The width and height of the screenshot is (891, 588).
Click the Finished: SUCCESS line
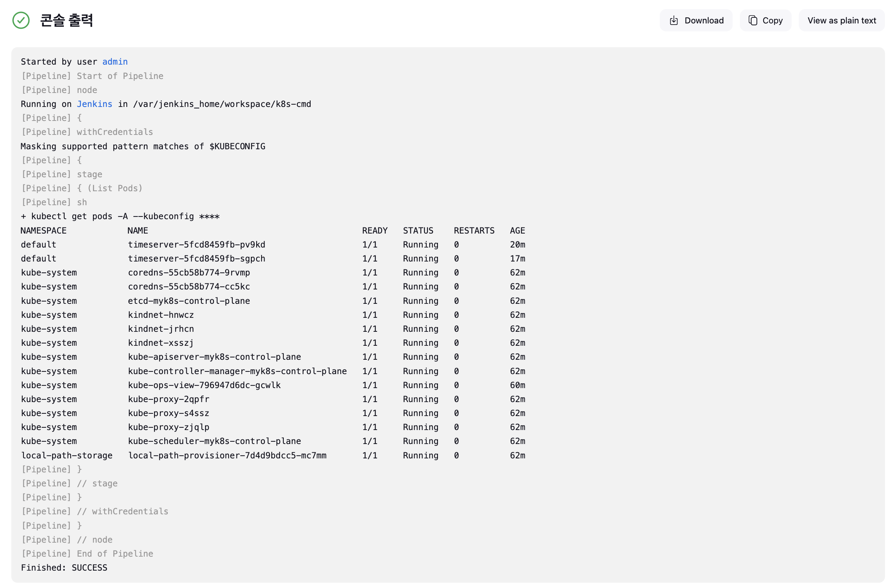(x=64, y=568)
